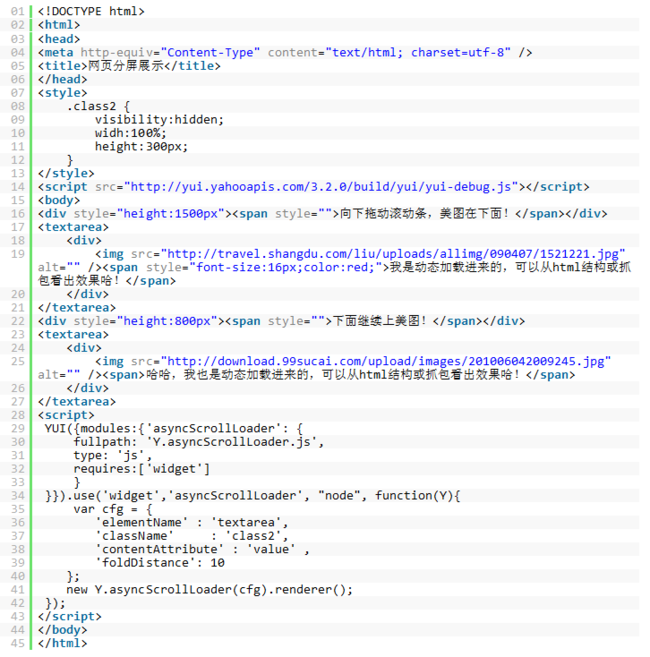This screenshot has width=650, height=657.
Task: Click </div> closing tag on line 26
Action: (88, 388)
